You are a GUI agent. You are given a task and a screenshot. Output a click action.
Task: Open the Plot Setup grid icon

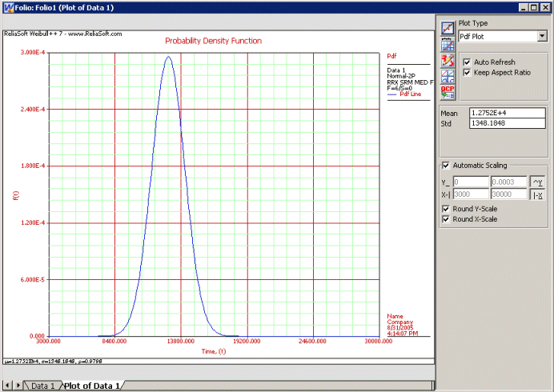448,45
